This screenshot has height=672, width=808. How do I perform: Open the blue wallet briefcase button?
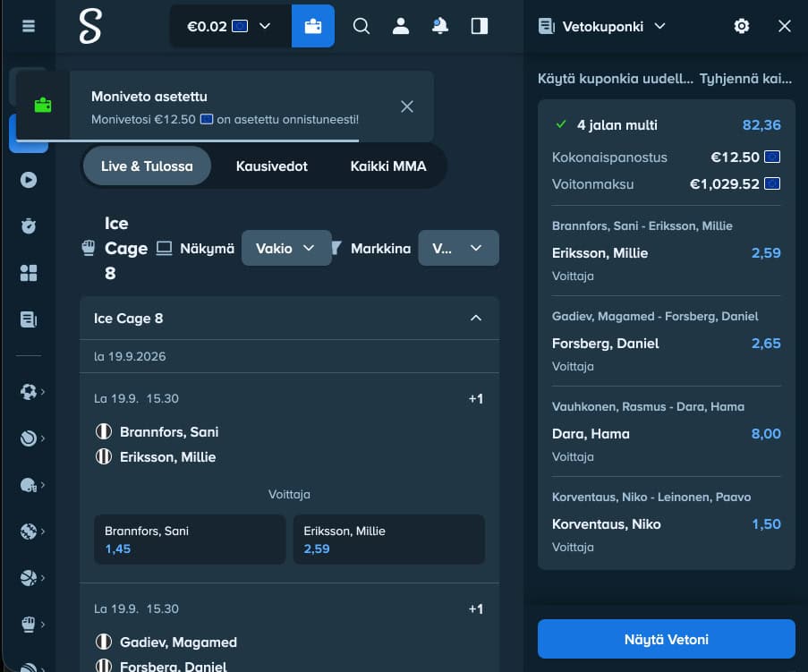[313, 26]
